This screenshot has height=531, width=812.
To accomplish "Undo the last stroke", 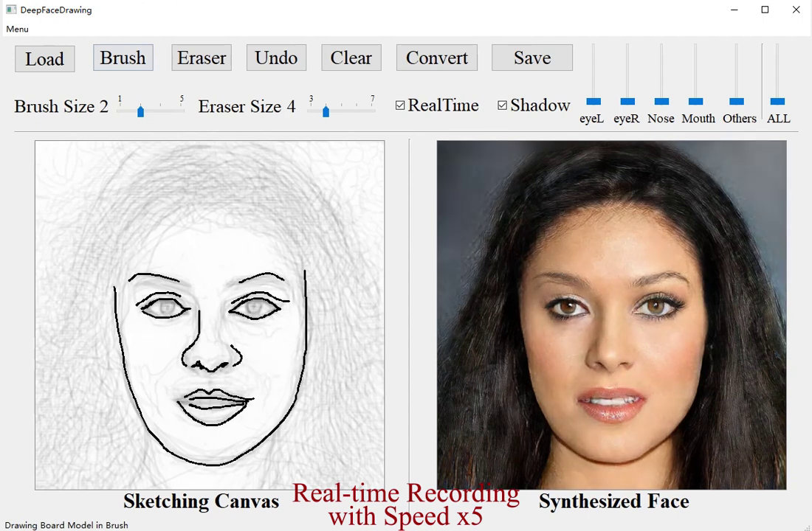I will 276,58.
